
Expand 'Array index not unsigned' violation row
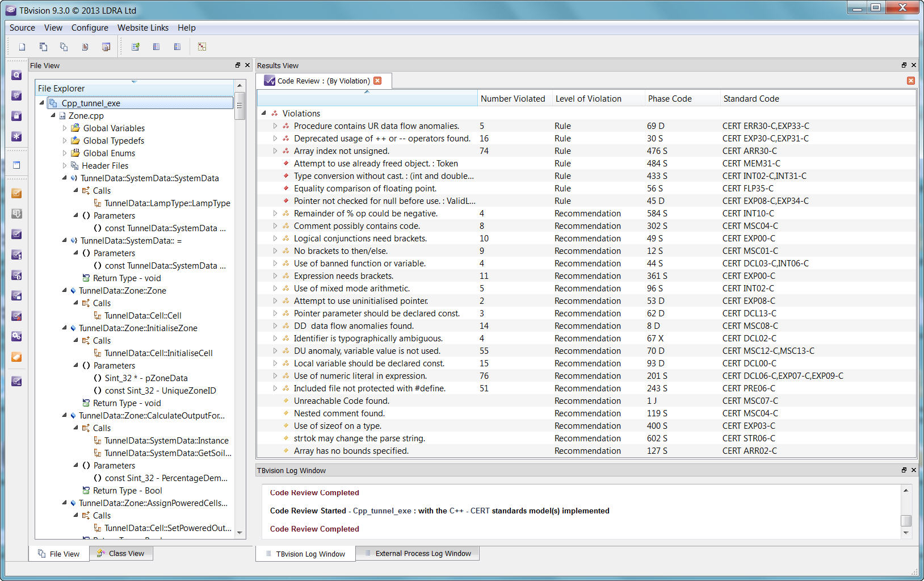[275, 151]
